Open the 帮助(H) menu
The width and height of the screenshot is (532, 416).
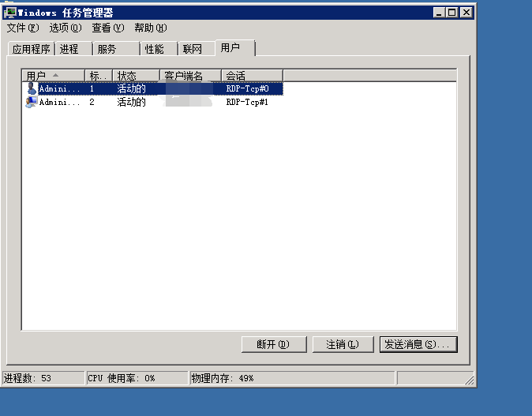pos(150,28)
